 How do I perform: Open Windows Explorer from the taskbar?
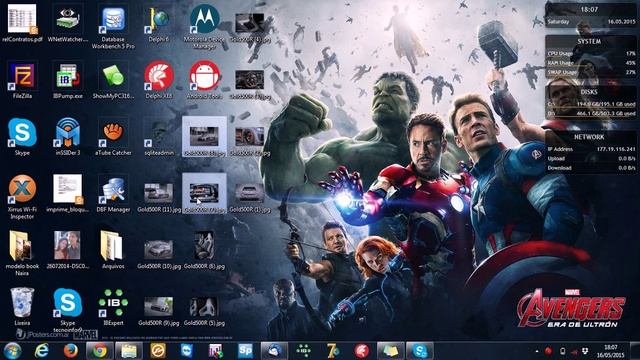[129, 351]
